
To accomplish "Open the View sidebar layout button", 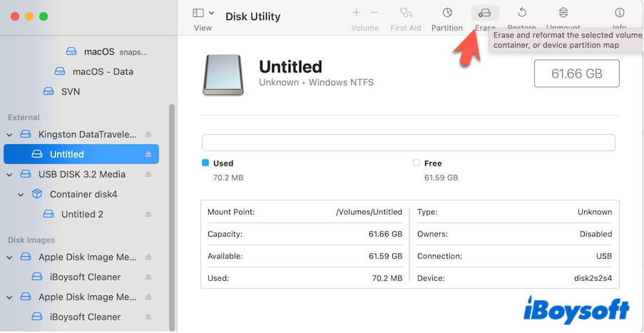I will click(x=198, y=13).
